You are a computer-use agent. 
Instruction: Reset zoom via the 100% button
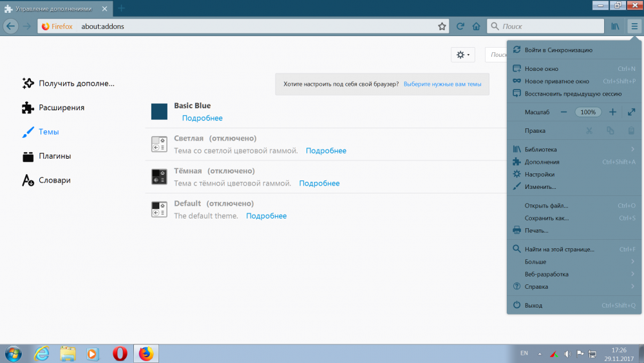coord(588,112)
